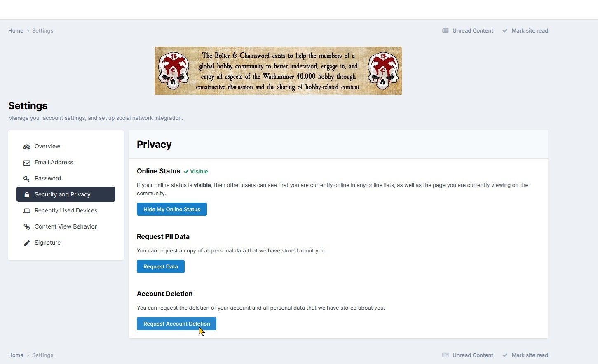
Task: Click Request Account Deletion button
Action: pyautogui.click(x=176, y=324)
